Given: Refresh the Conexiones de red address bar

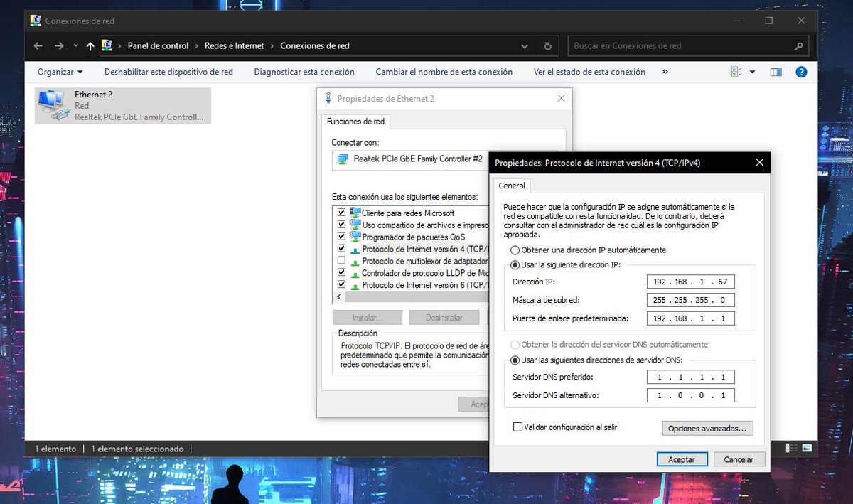Looking at the screenshot, I should (x=547, y=46).
